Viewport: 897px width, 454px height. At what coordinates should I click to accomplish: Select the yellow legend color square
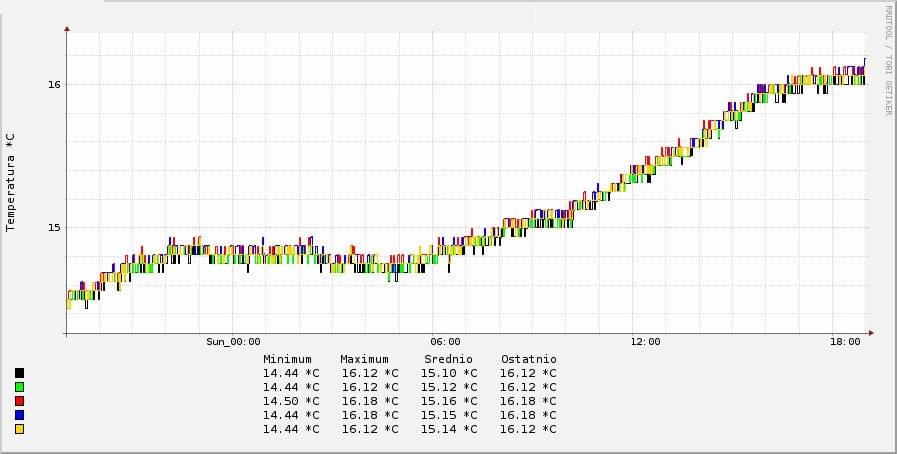click(19, 429)
